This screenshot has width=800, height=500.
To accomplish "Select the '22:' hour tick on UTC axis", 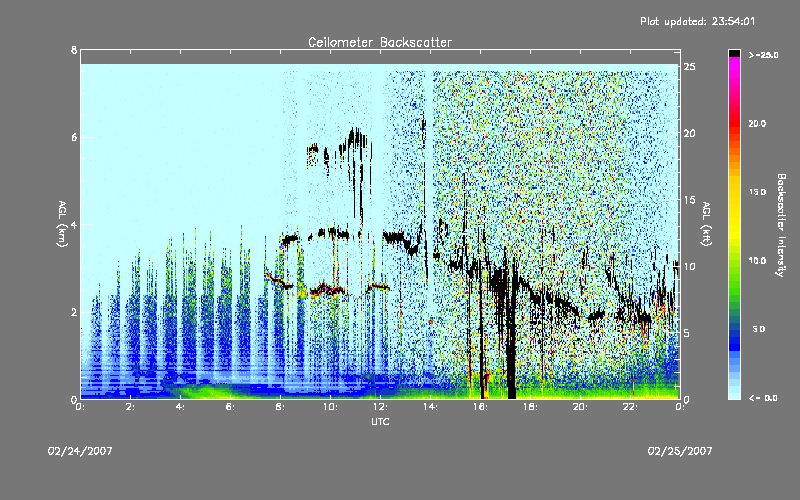I will [x=630, y=407].
